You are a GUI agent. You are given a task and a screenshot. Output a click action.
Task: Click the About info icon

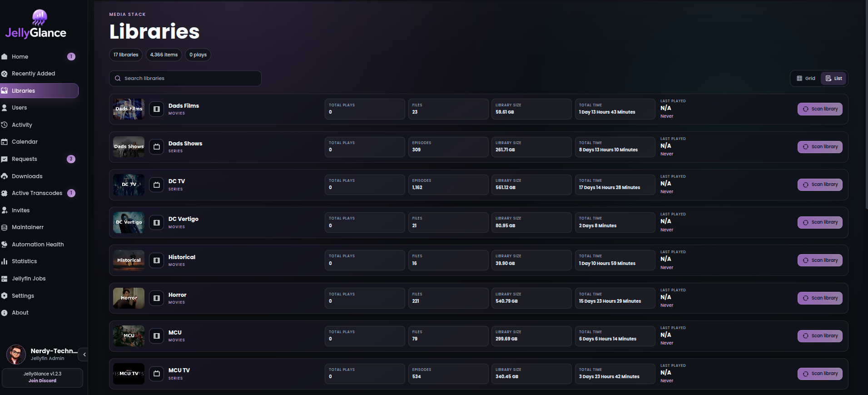(5, 313)
